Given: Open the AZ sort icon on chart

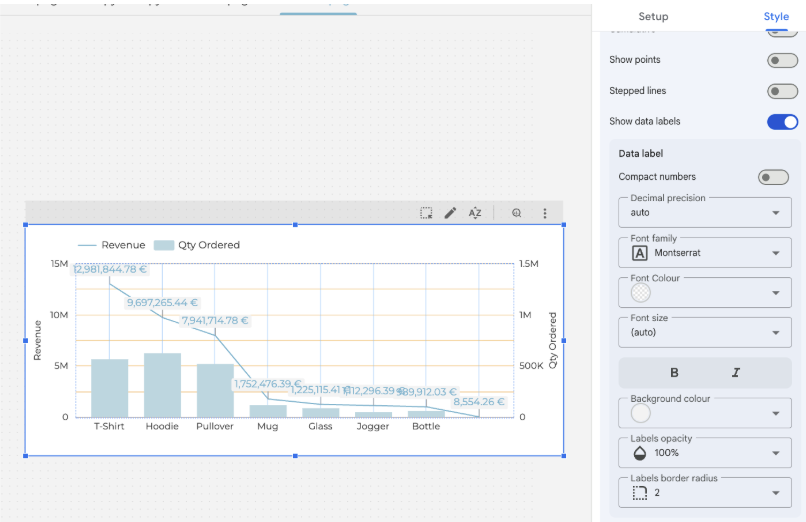Looking at the screenshot, I should 475,213.
